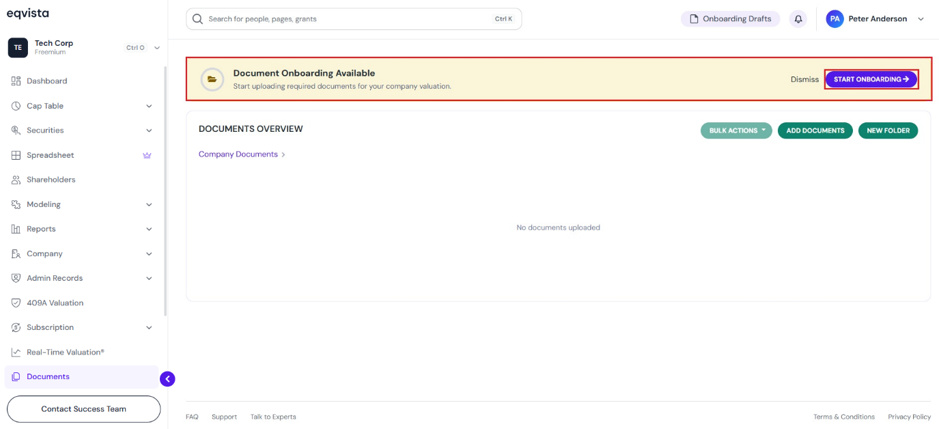This screenshot has height=429, width=939.
Task: Click the Spreadsheet premium crown icon
Action: pyautogui.click(x=147, y=155)
